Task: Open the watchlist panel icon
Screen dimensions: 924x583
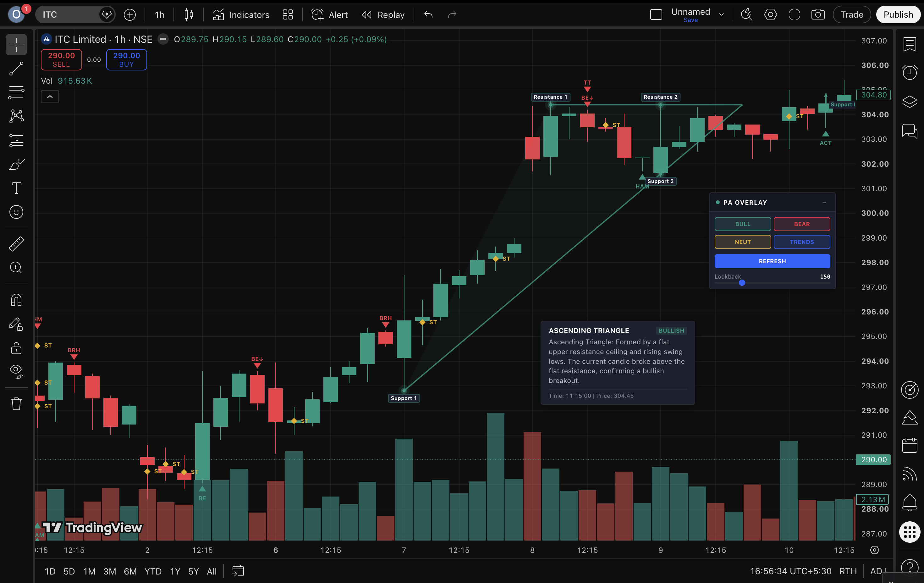Action: (x=910, y=45)
